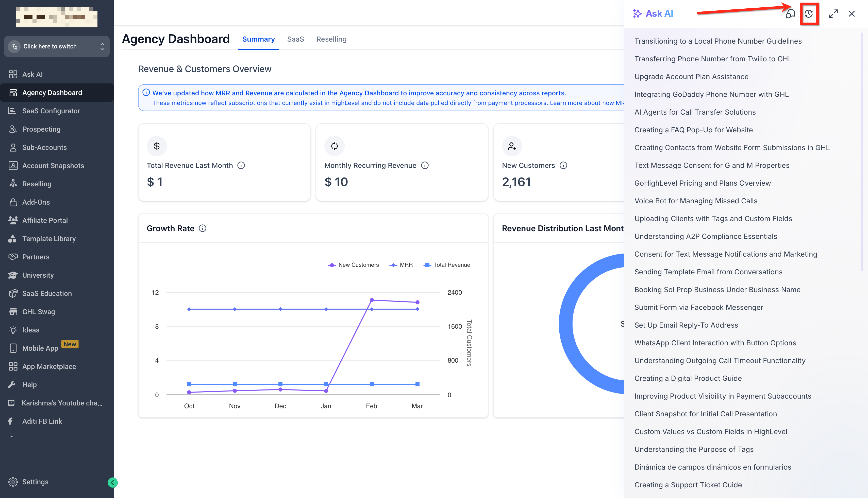The height and width of the screenshot is (498, 868).
Task: Open the Click here to switch dropdown
Action: [x=57, y=46]
